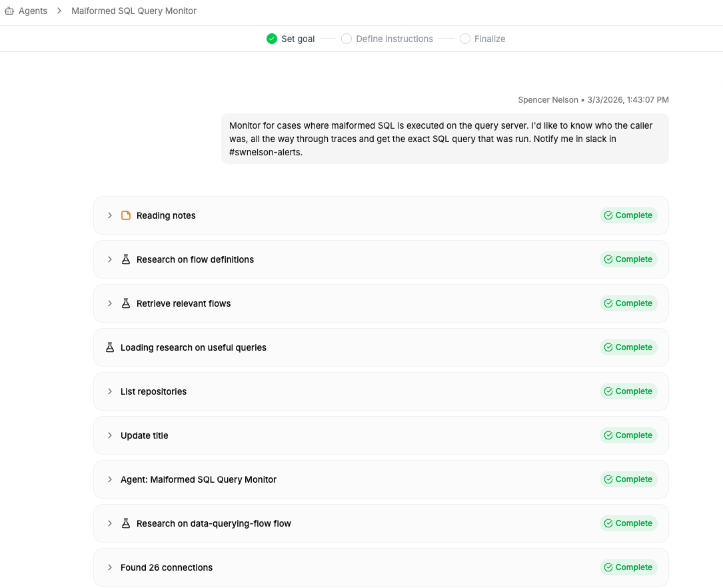Image resolution: width=723 pixels, height=588 pixels.
Task: Expand the Found 26 connections row
Action: click(110, 567)
